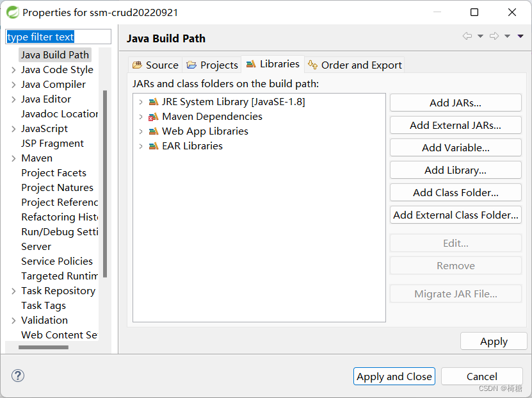The width and height of the screenshot is (532, 398).
Task: Switch to Order and Export tab
Action: [x=355, y=65]
